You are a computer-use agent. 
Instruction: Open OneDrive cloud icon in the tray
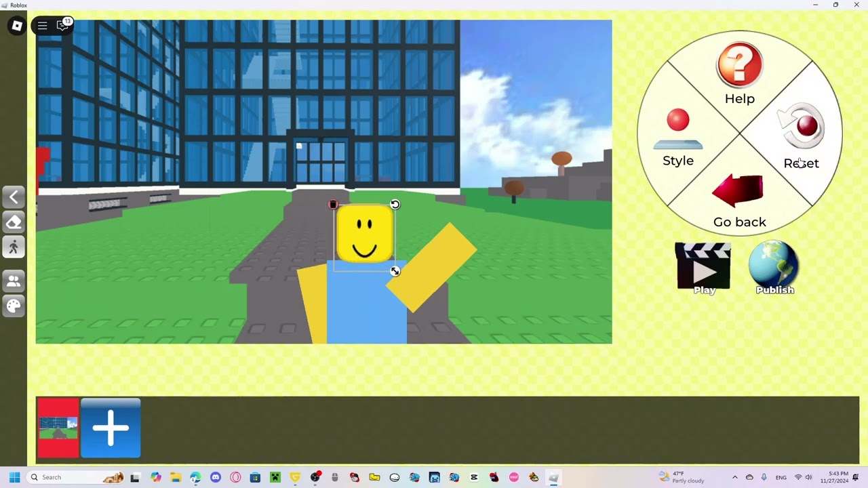coord(749,477)
